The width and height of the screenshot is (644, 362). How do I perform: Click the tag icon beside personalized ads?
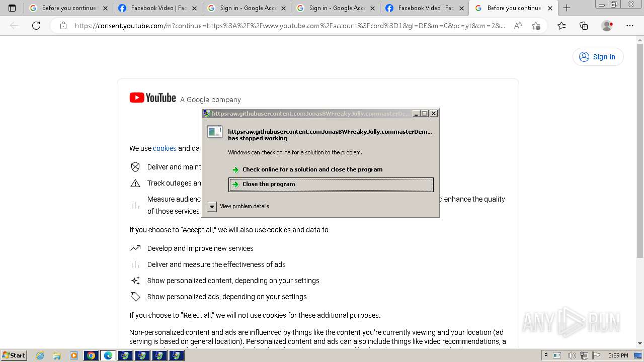point(135,297)
